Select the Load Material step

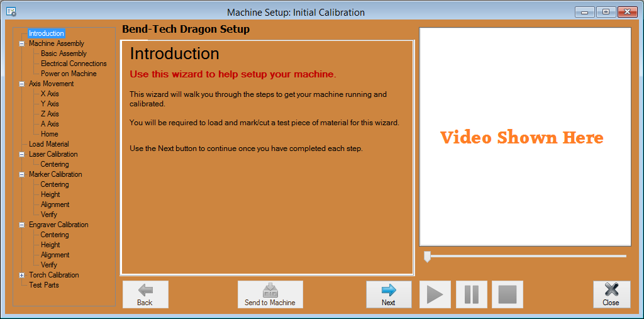(x=49, y=144)
